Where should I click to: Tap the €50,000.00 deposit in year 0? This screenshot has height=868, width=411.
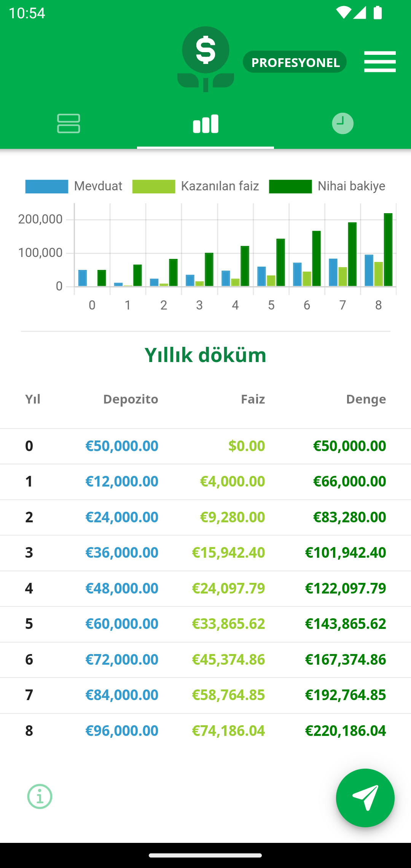pos(122,446)
